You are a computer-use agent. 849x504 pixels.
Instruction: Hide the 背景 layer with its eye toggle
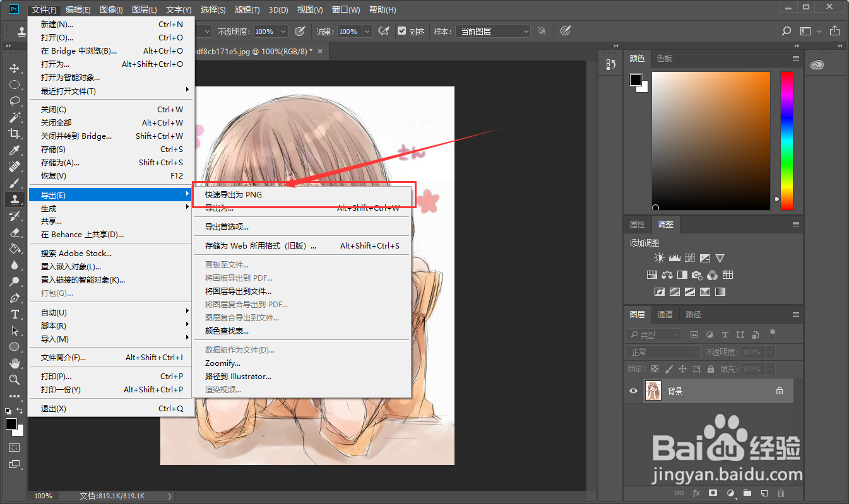(632, 390)
